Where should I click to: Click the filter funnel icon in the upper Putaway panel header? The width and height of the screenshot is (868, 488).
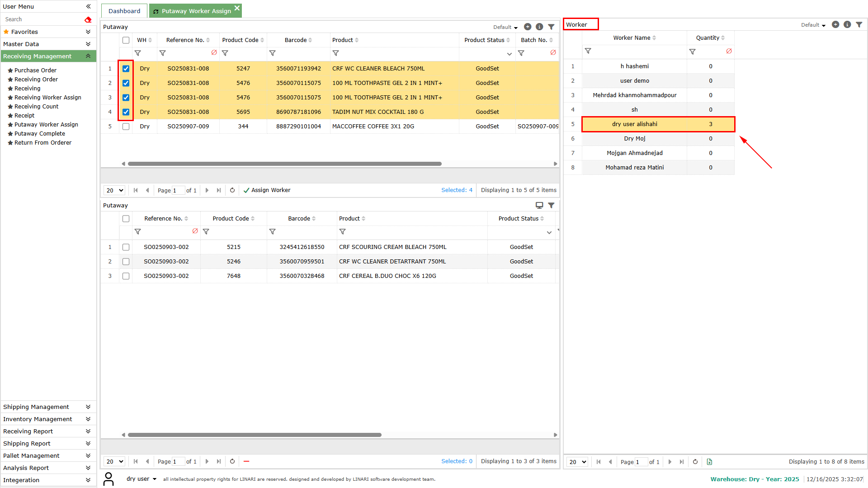pos(551,27)
